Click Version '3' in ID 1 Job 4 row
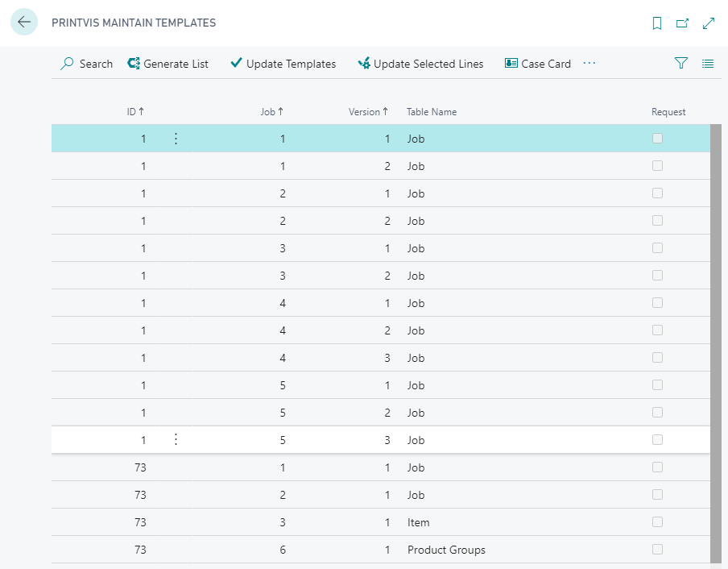The height and width of the screenshot is (569, 728). point(387,358)
